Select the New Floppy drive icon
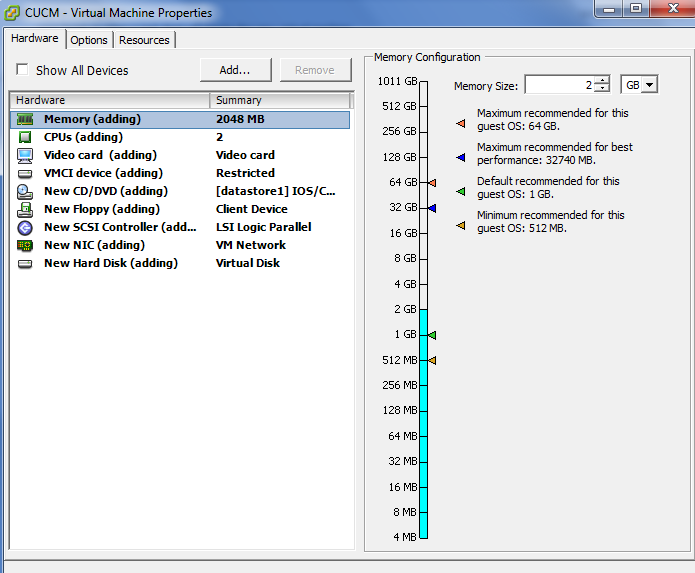The height and width of the screenshot is (573, 695). 25,209
